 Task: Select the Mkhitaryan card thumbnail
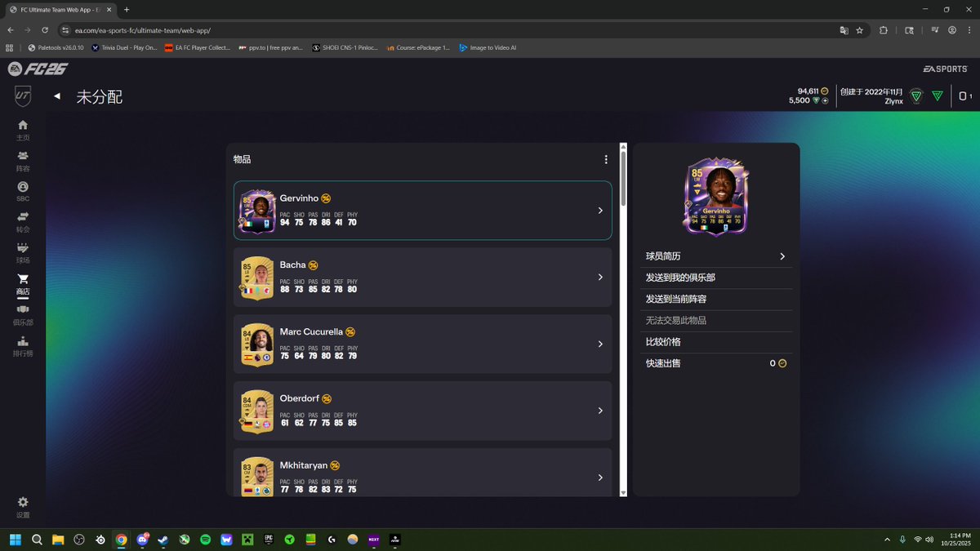tap(257, 476)
